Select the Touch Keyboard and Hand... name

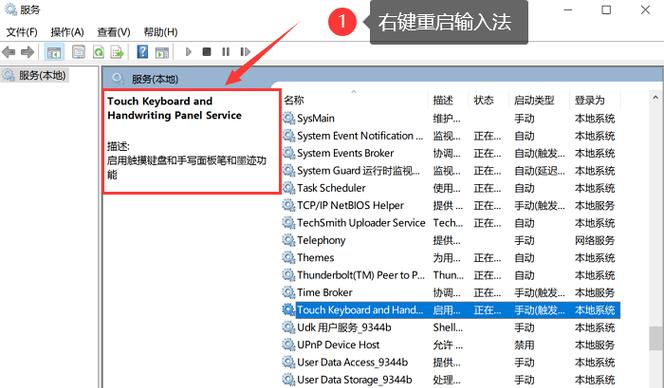(x=360, y=310)
